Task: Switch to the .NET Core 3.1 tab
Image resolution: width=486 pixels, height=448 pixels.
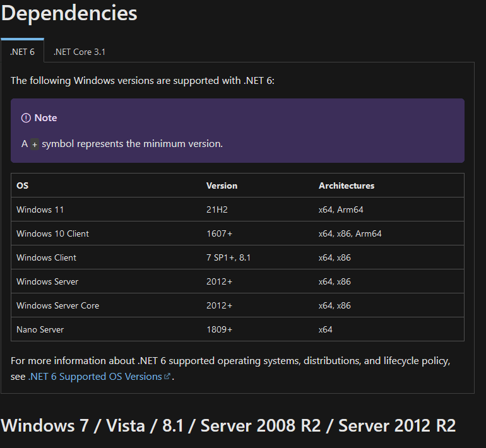Action: click(x=80, y=52)
